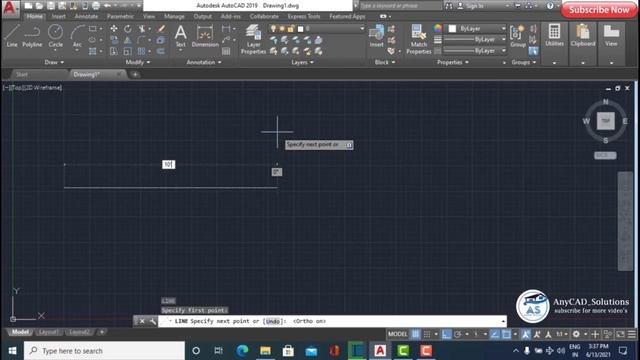Activate the Move tool

(114, 29)
